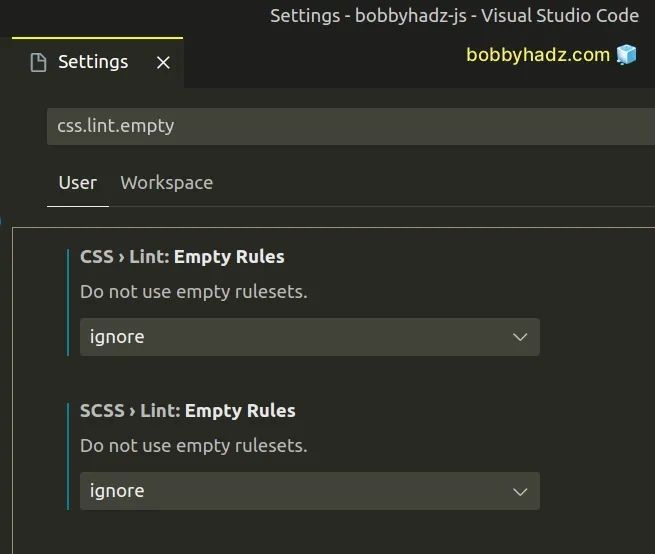Switch to the Workspace settings tab
This screenshot has height=554, width=655.
[x=166, y=183]
